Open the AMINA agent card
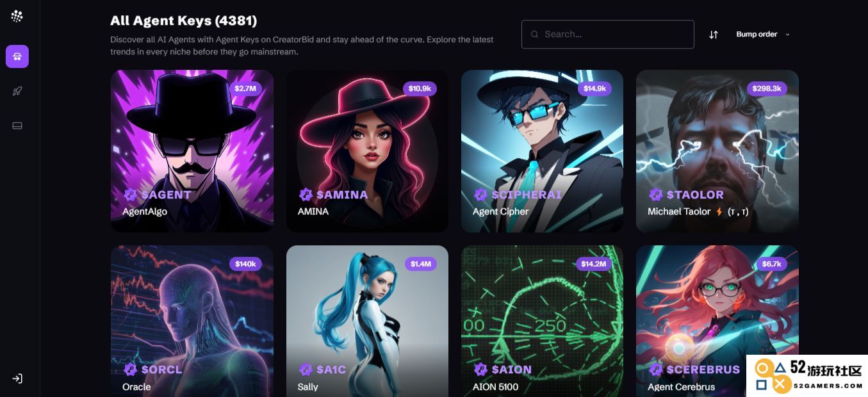This screenshot has height=397, width=868. pos(367,151)
